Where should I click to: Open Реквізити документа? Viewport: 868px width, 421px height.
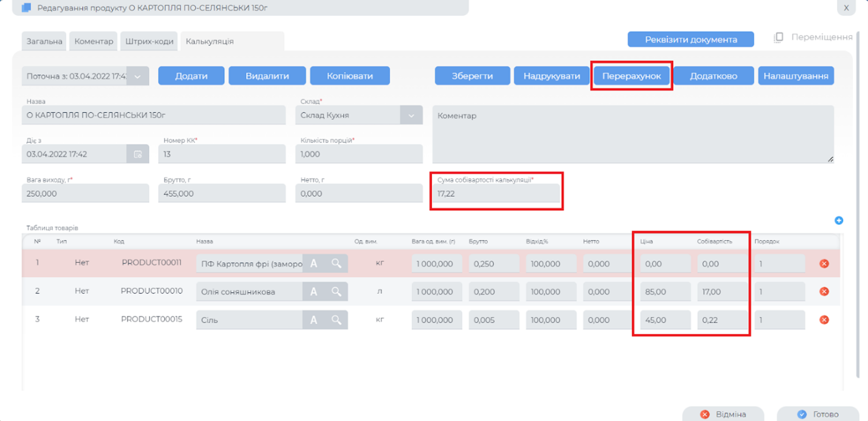point(691,39)
